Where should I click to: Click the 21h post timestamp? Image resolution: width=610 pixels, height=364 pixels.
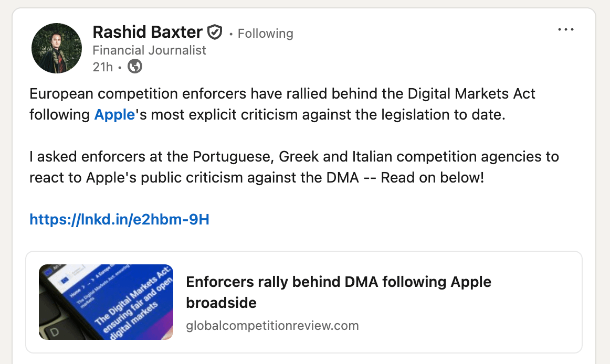click(x=102, y=67)
